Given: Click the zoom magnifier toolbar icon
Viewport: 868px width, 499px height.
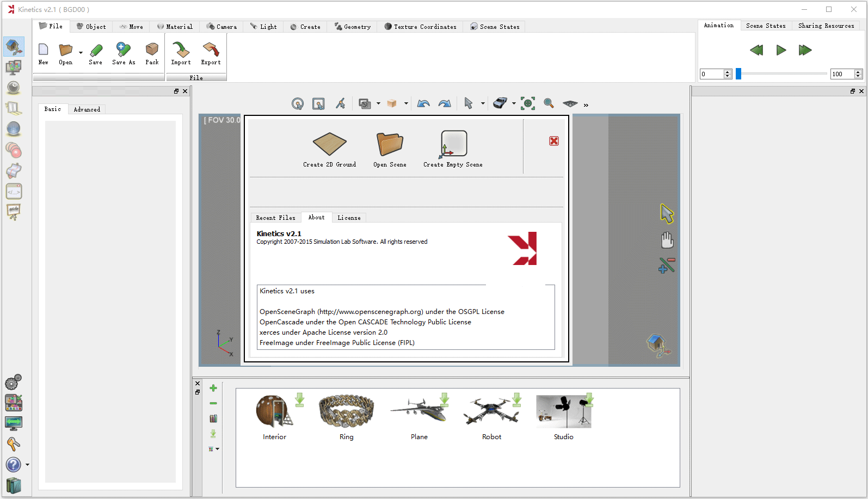Looking at the screenshot, I should point(549,103).
